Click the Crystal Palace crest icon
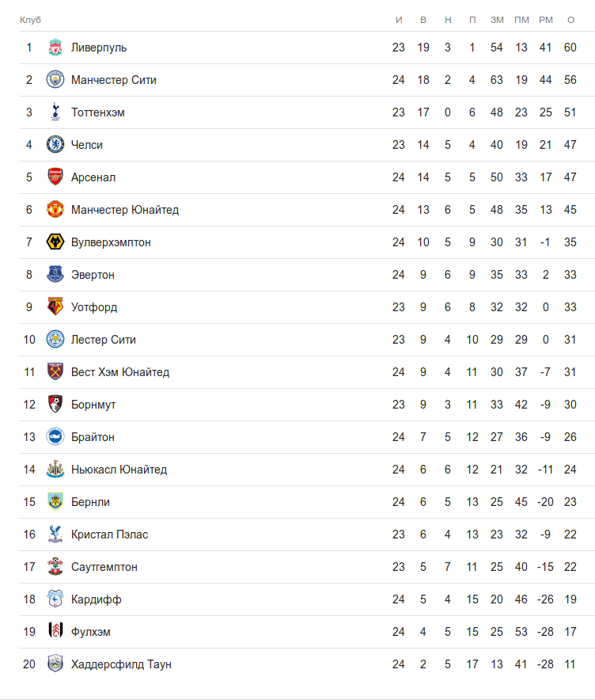This screenshot has height=700, width=595. tap(55, 535)
